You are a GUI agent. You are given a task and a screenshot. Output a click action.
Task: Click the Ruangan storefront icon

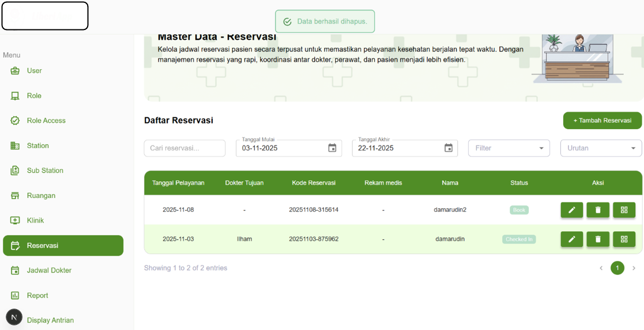[15, 196]
